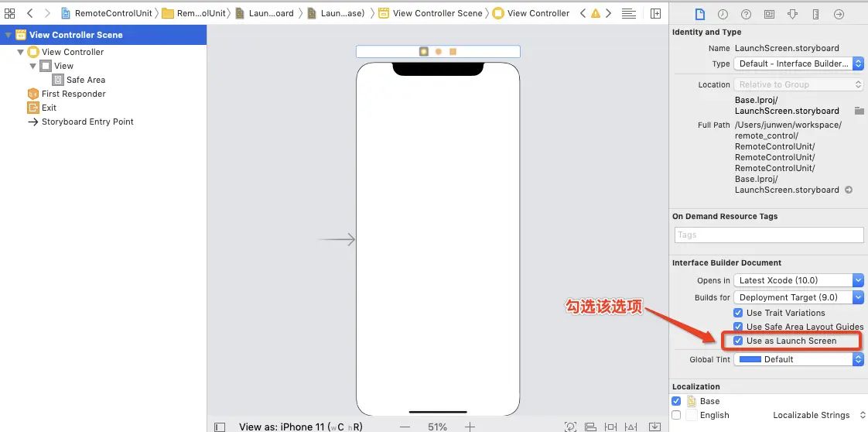Open the Identity inspector tab
This screenshot has width=868, height=432.
tap(769, 15)
